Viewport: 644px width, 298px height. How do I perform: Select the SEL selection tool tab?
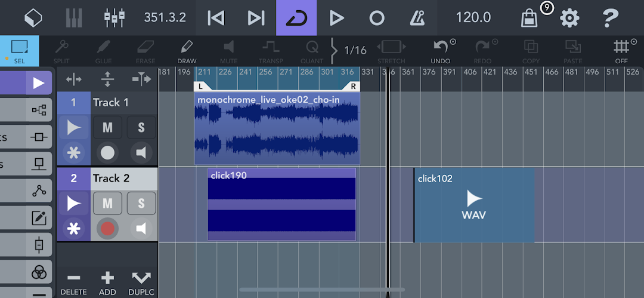click(x=19, y=51)
